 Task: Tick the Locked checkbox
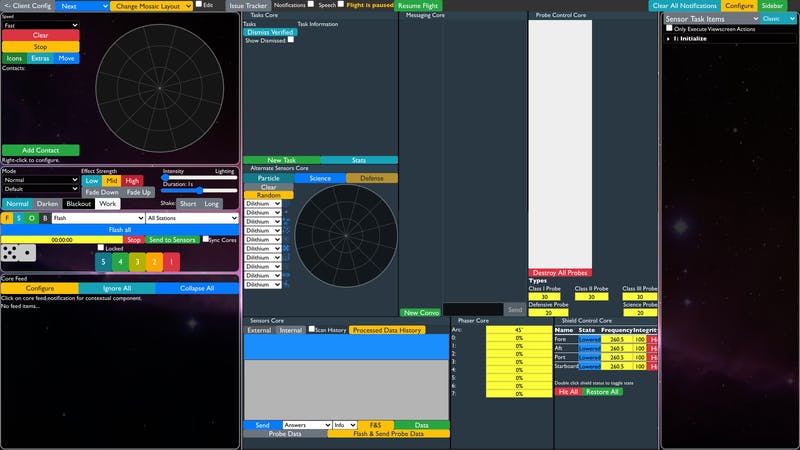[x=101, y=247]
